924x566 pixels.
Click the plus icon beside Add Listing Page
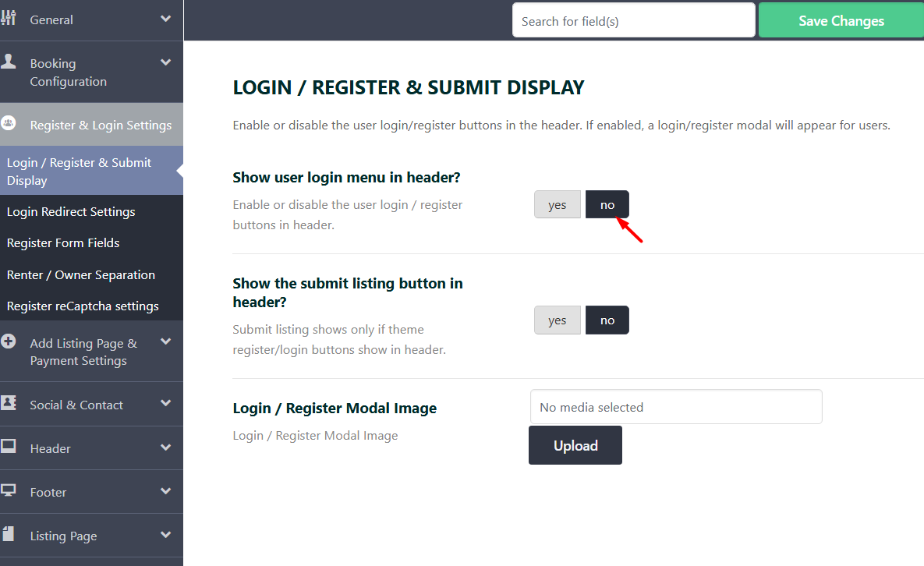point(9,341)
